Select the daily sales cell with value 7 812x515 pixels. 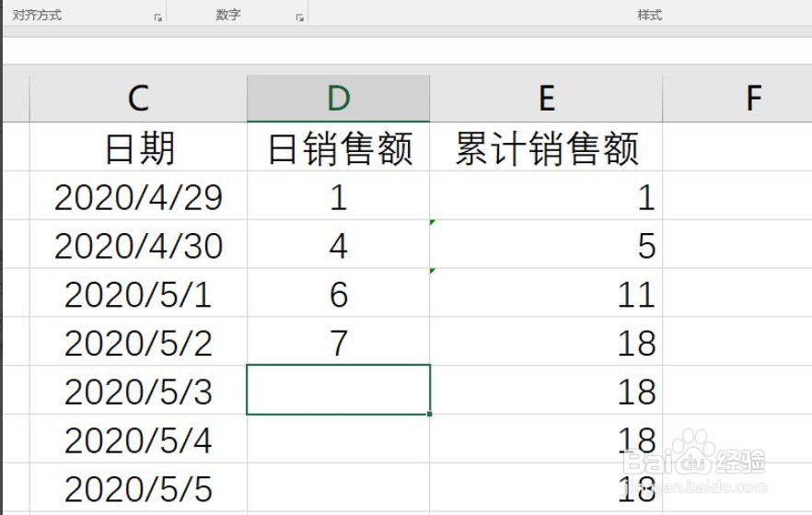[x=339, y=342]
